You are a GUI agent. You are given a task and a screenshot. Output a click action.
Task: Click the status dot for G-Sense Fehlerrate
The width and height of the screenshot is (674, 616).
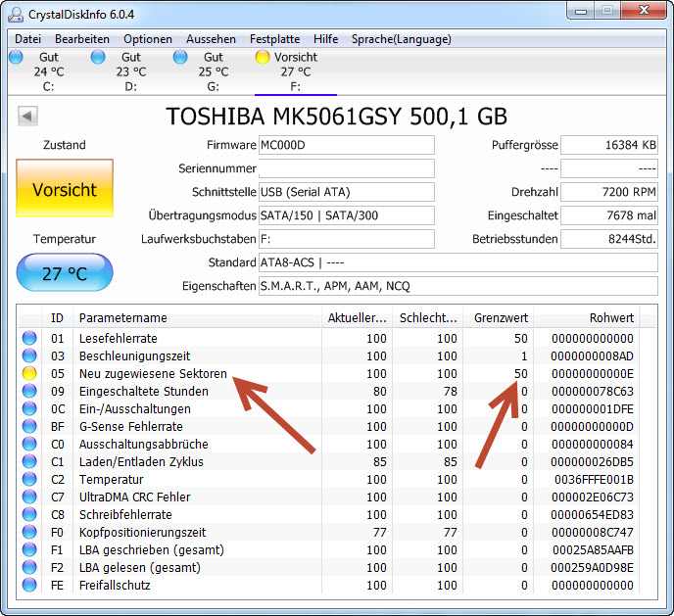[29, 426]
